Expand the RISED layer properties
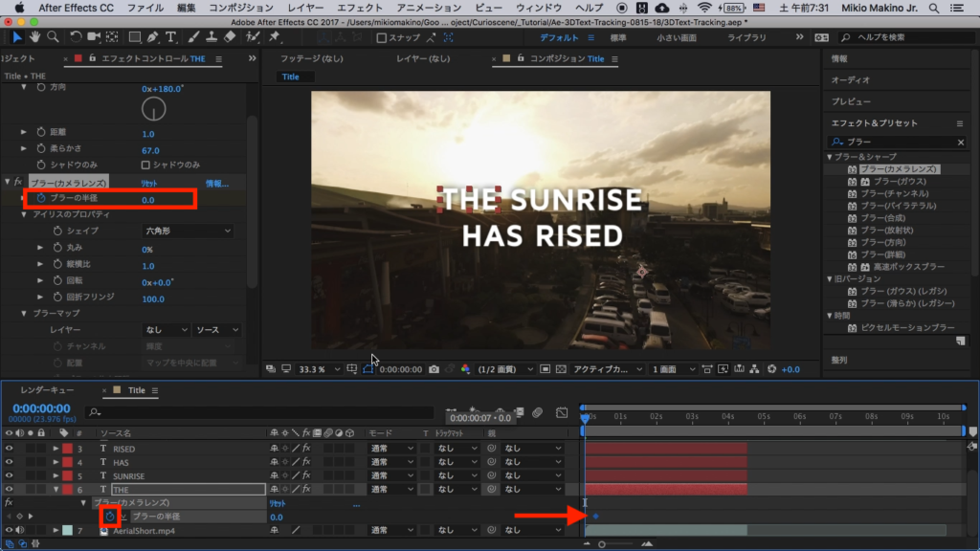 pos(56,449)
